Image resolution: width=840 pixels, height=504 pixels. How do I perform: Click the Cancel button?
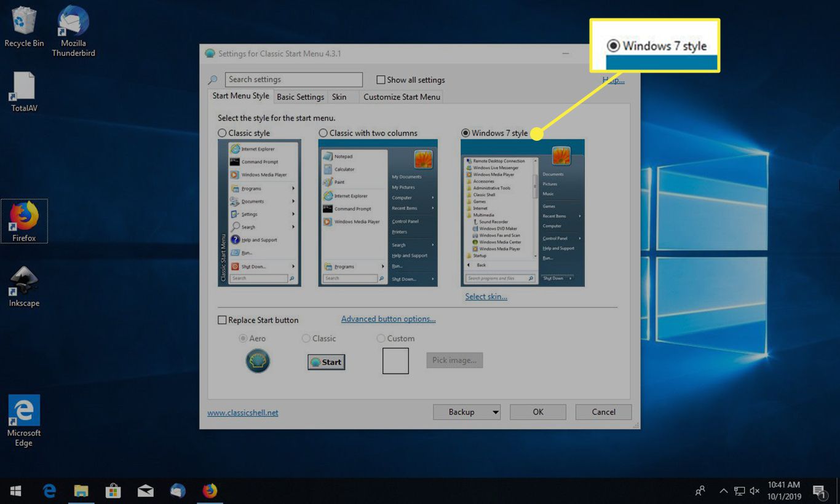tap(603, 412)
